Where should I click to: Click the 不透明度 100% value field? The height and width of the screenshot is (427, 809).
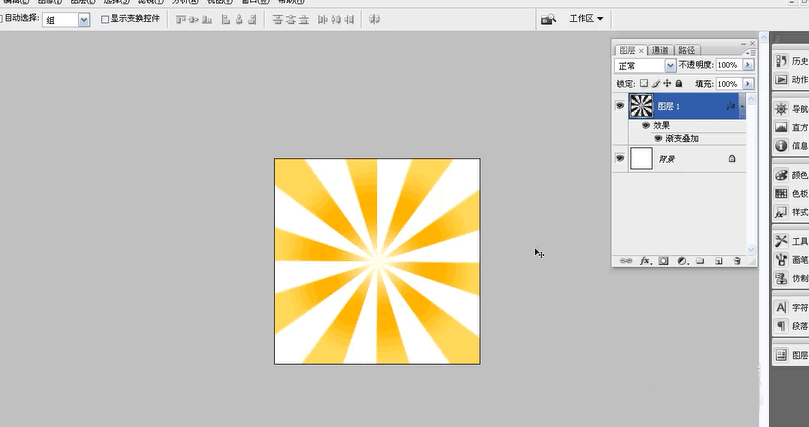coord(728,65)
